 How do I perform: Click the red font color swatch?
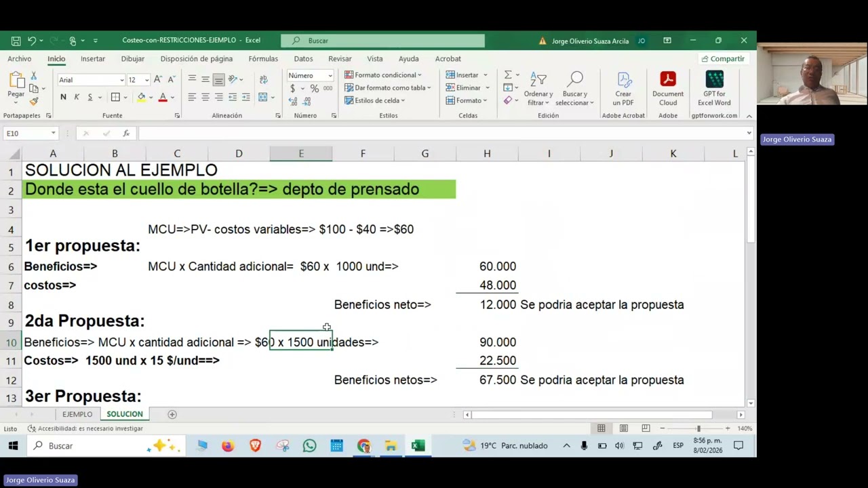pos(163,98)
